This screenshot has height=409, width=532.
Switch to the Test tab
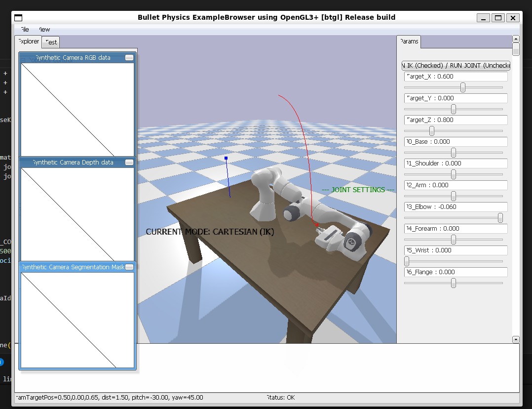51,42
